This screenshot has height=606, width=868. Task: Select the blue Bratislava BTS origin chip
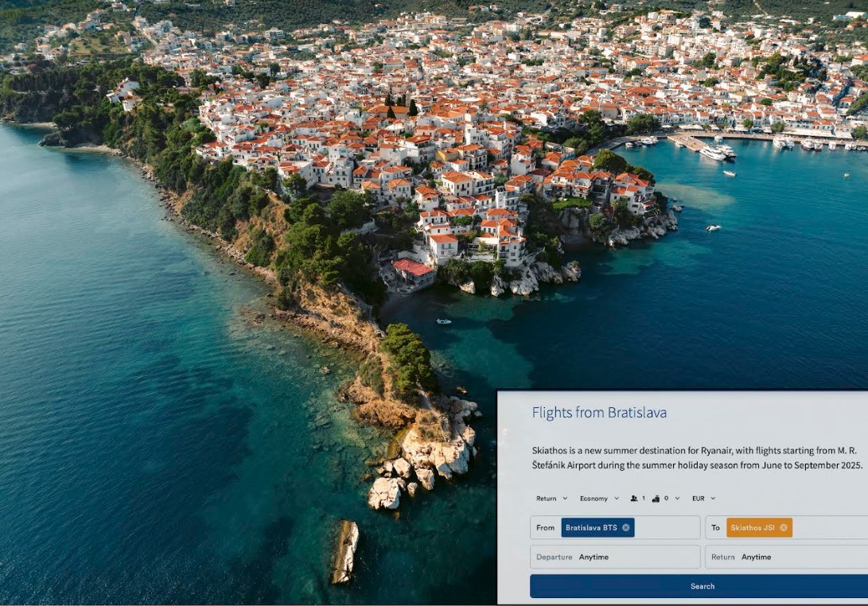tap(597, 527)
